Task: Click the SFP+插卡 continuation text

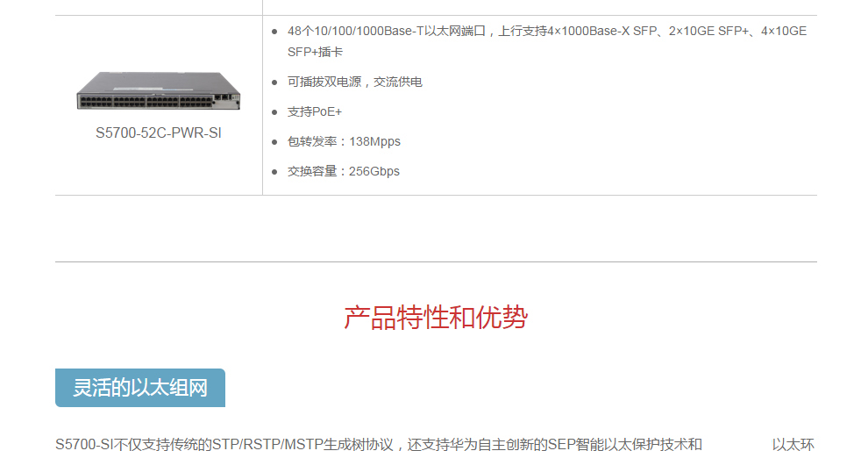Action: pyautogui.click(x=315, y=52)
